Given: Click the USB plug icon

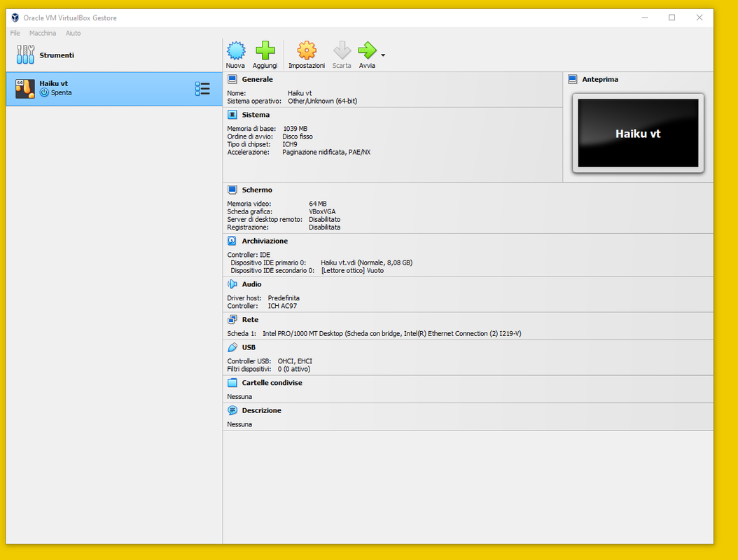Looking at the screenshot, I should coord(232,347).
